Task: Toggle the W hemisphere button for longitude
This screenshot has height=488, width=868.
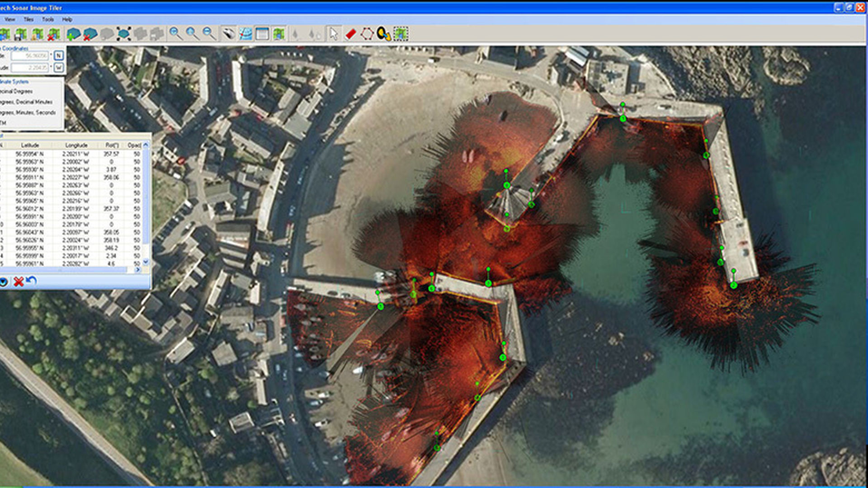Action: [x=58, y=68]
